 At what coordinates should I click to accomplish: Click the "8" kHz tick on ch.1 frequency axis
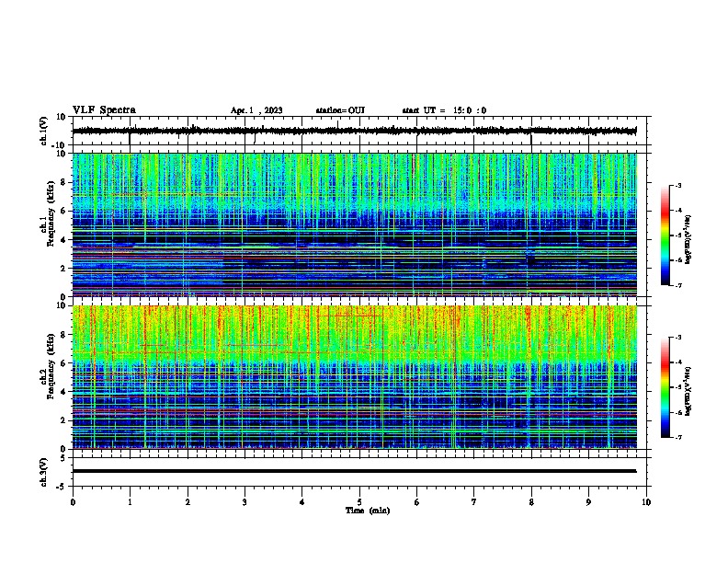pyautogui.click(x=63, y=182)
